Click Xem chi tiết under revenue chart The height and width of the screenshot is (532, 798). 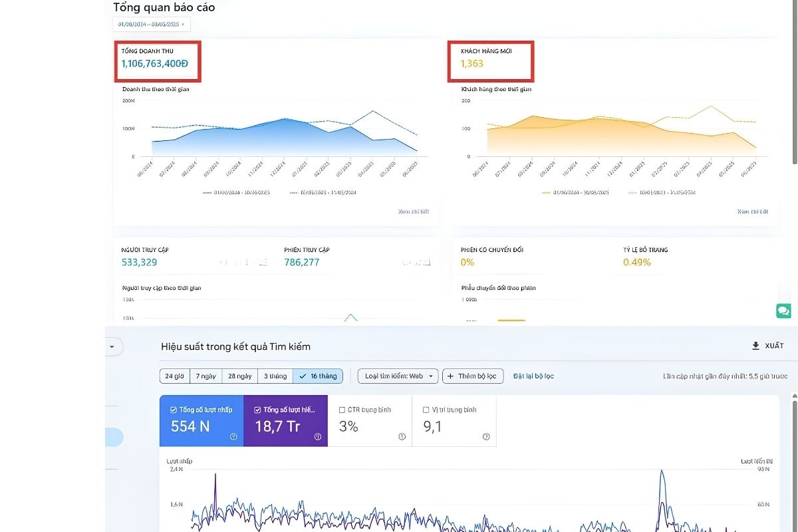tap(414, 211)
